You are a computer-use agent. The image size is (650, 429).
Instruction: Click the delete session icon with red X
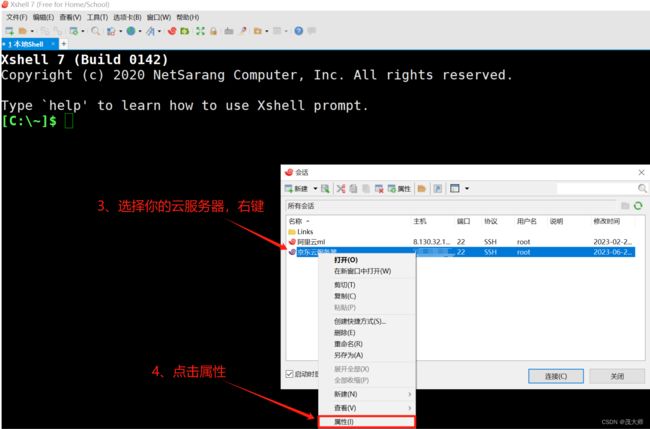(379, 189)
